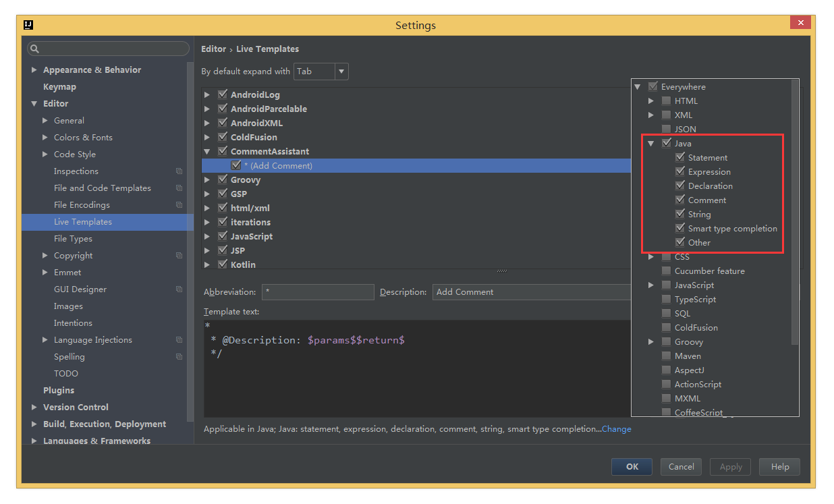The height and width of the screenshot is (504, 834).
Task: Expand the Version Control node arrow
Action: click(34, 408)
